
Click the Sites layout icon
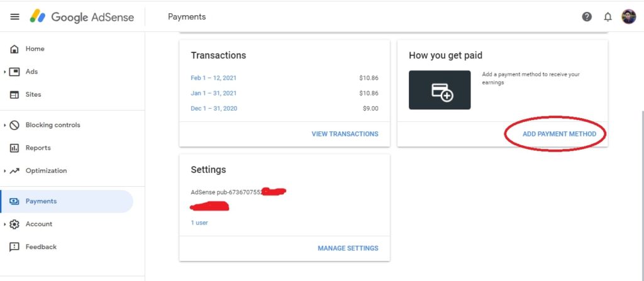click(14, 94)
